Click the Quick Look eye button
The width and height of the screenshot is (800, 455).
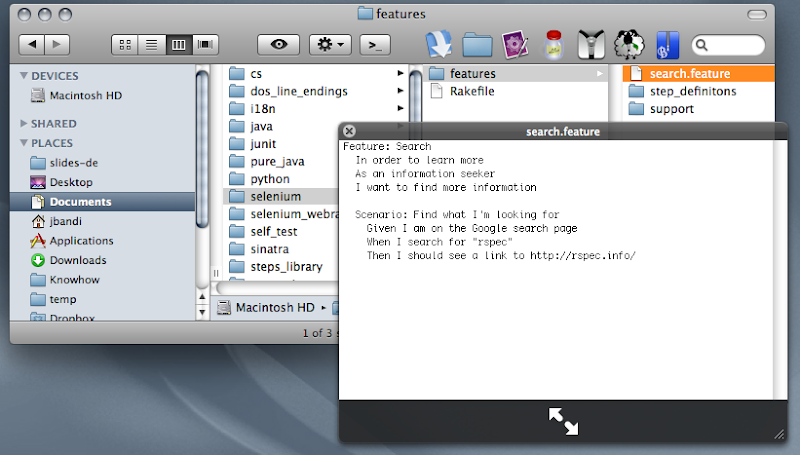tap(278, 45)
